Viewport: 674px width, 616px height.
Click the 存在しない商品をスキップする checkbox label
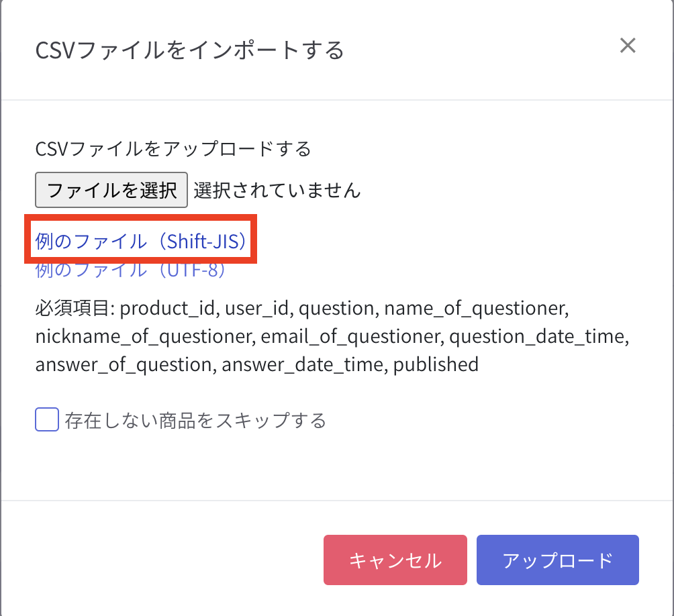[x=195, y=421]
